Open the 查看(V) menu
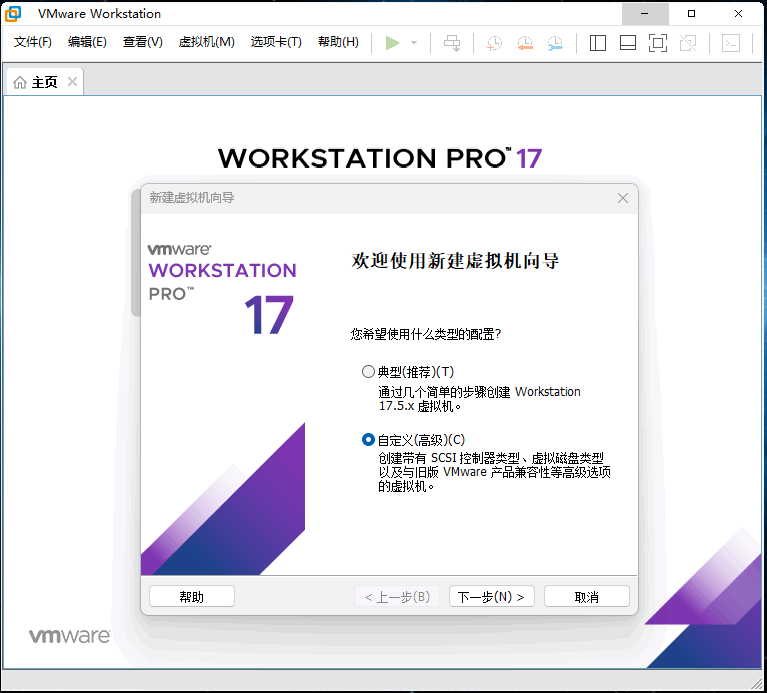Viewport: 767px width, 693px height. point(142,42)
